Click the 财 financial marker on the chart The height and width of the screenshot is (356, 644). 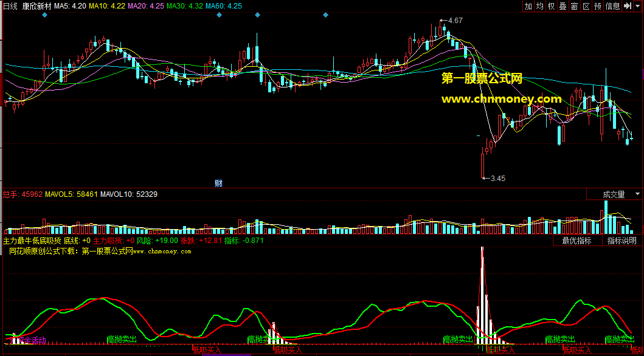tap(218, 183)
